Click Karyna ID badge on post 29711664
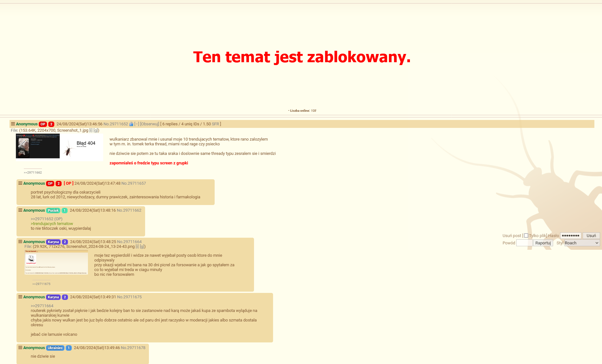602x364 pixels. coord(53,242)
